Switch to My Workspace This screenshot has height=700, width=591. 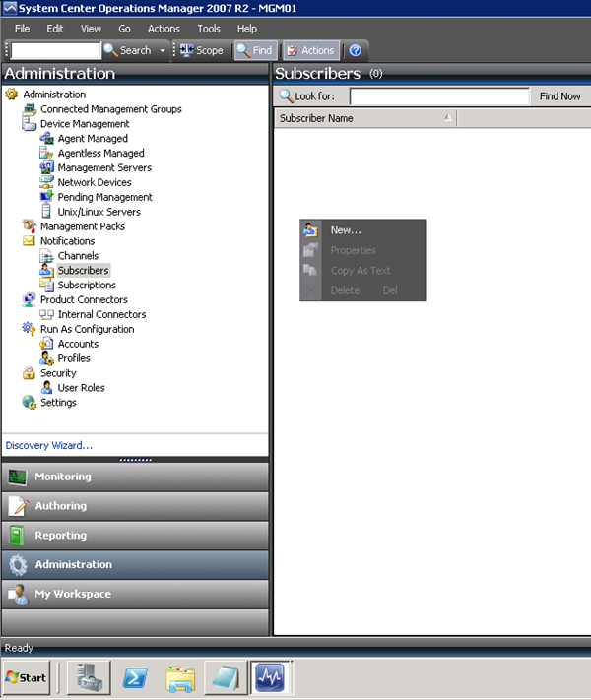click(x=135, y=594)
